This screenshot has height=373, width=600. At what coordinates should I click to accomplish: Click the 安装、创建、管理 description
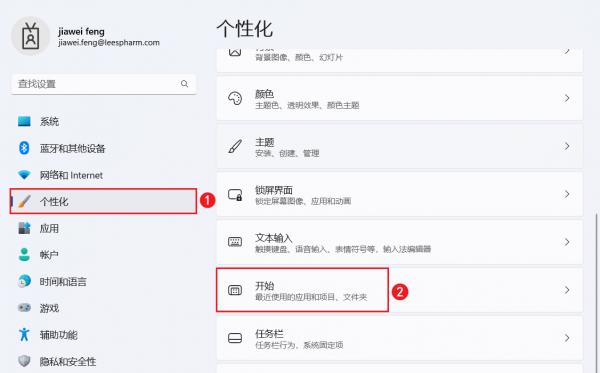(287, 153)
